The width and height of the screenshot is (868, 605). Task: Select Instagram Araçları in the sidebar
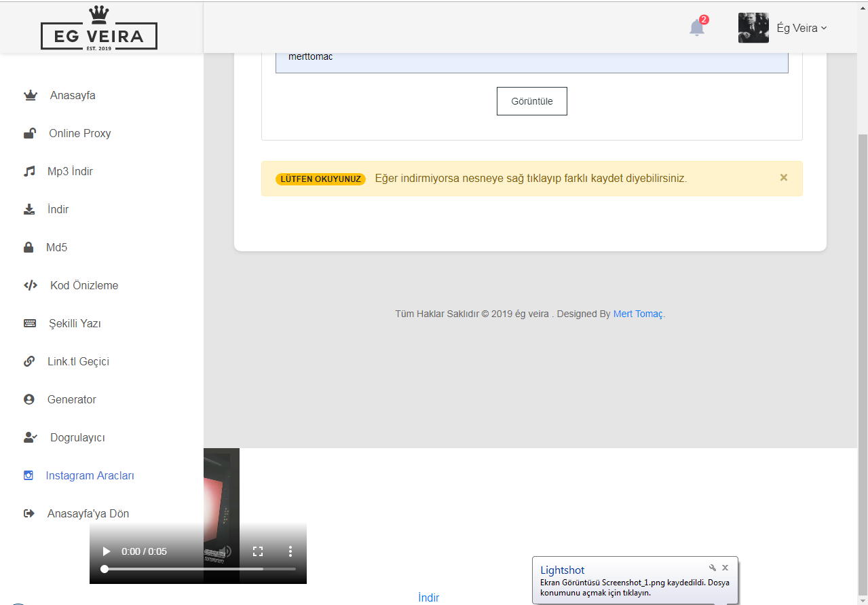[90, 475]
